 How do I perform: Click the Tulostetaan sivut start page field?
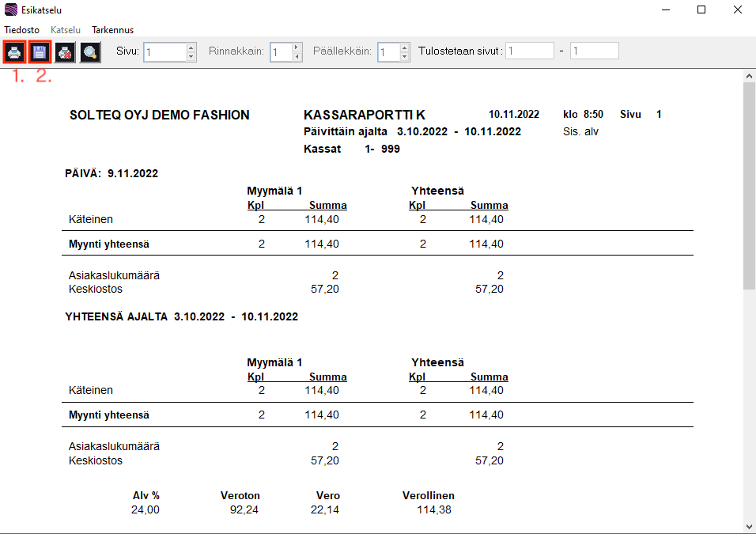pos(530,51)
